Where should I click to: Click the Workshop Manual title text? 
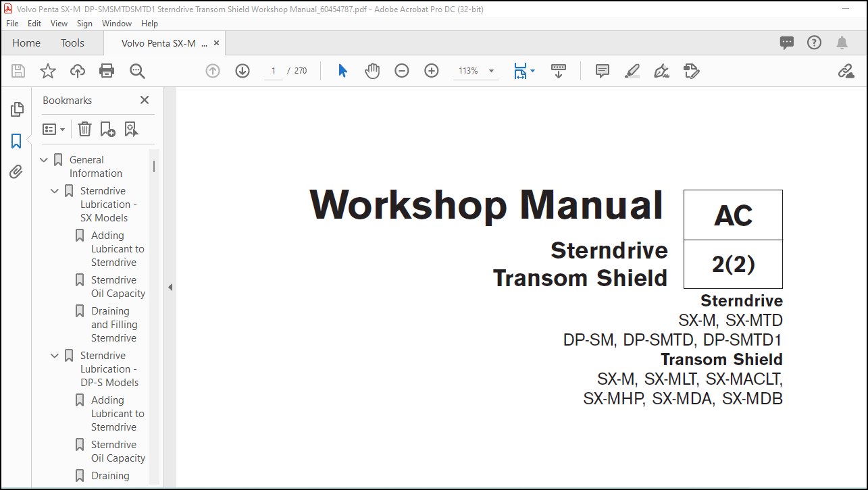click(486, 205)
